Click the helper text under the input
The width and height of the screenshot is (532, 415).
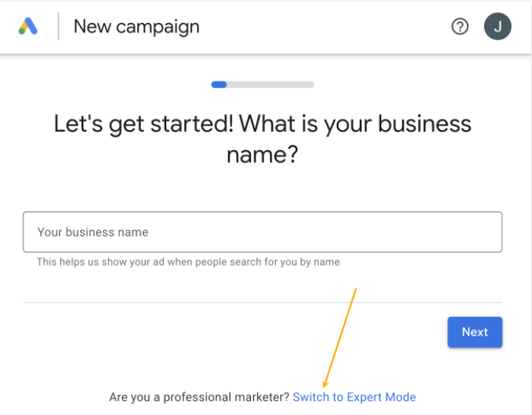click(188, 262)
